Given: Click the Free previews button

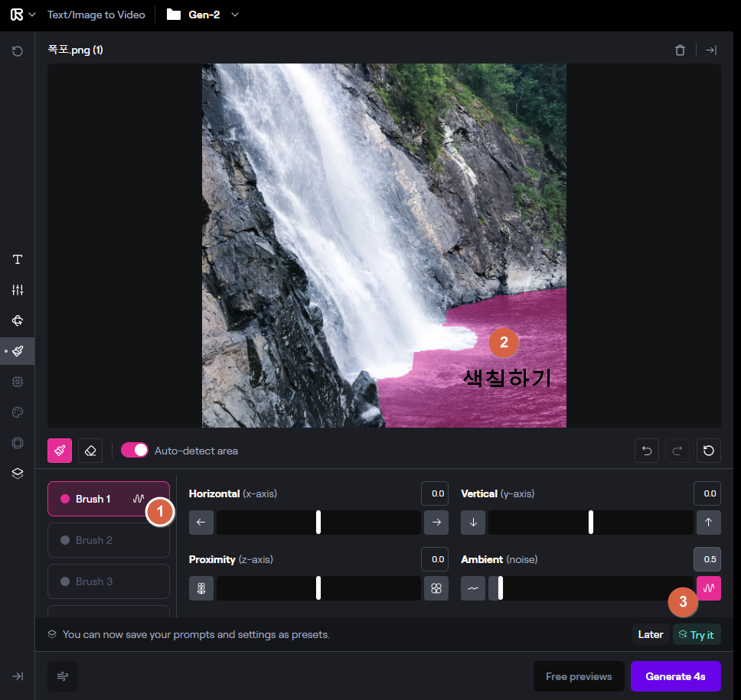Looking at the screenshot, I should pos(579,676).
